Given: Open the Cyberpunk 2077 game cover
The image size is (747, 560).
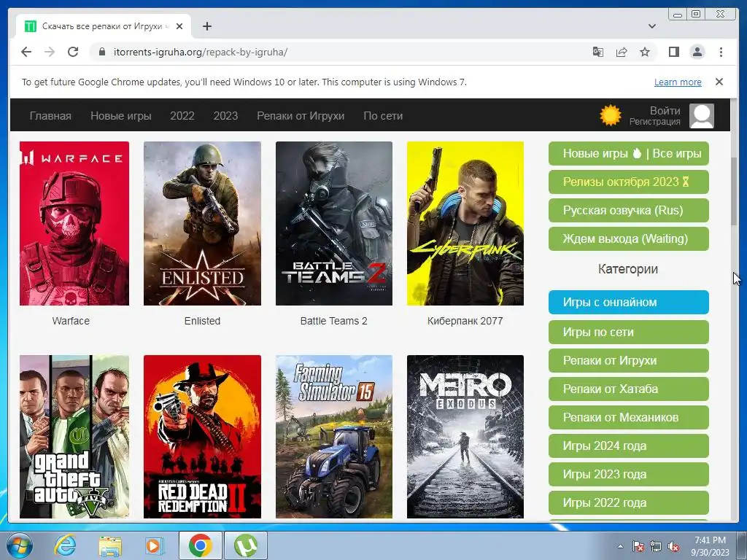Looking at the screenshot, I should click(465, 223).
